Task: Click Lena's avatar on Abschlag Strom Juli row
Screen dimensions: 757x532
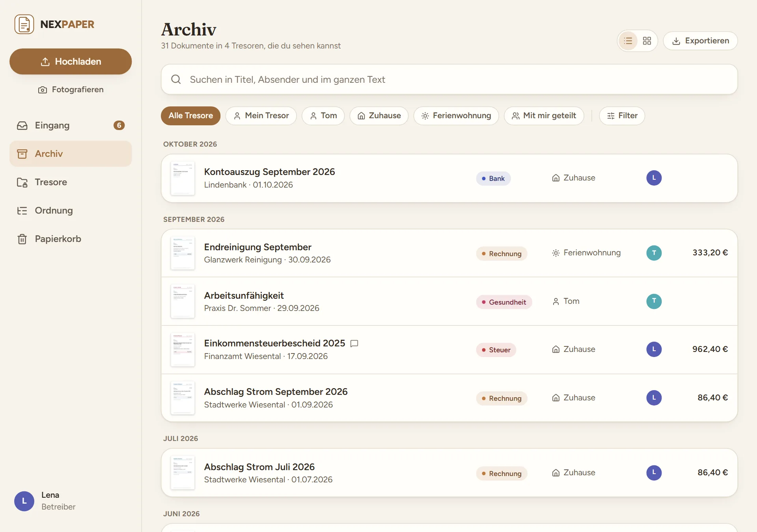Action: 654,472
